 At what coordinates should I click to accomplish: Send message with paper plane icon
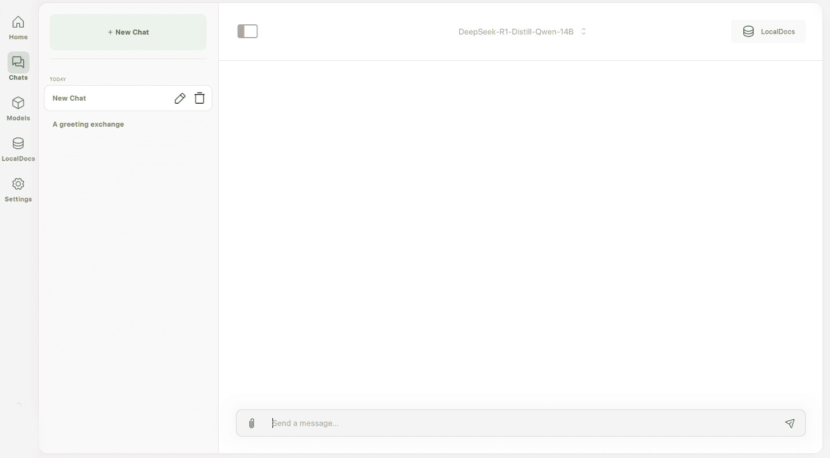click(790, 423)
